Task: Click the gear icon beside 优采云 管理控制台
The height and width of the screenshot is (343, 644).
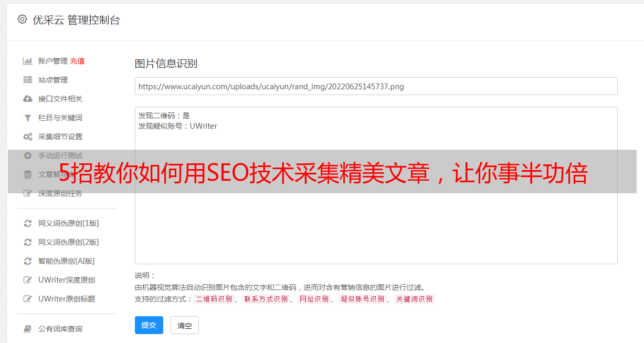Action: 22,19
